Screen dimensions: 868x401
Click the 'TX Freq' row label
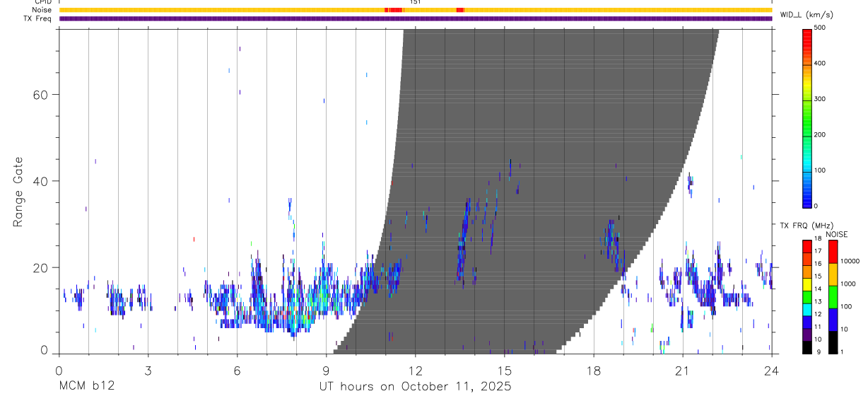[x=39, y=18]
